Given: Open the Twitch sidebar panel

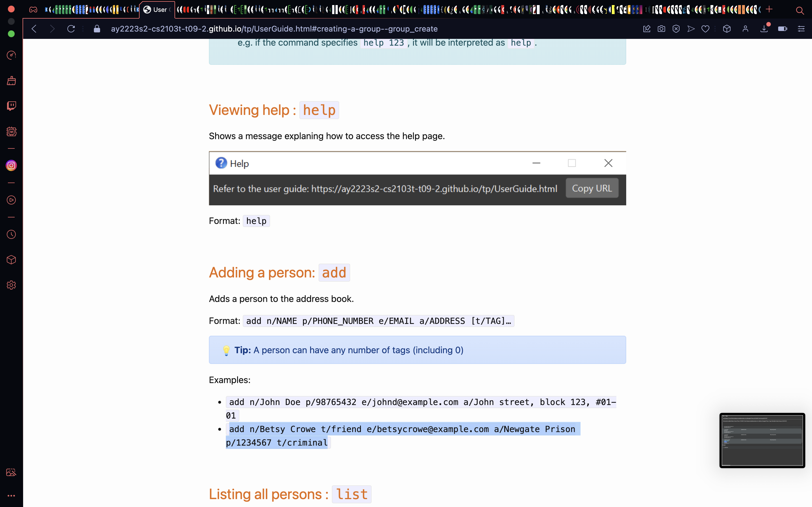Looking at the screenshot, I should click(11, 106).
